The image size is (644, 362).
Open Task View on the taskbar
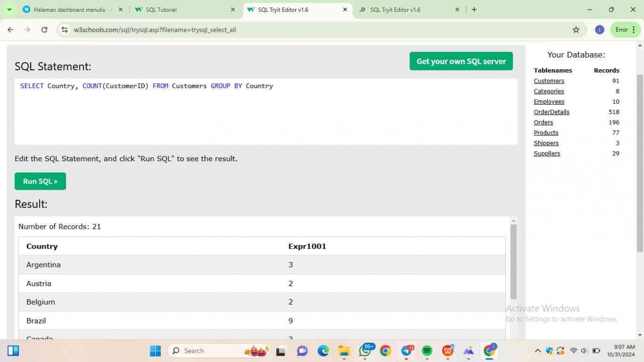(280, 351)
